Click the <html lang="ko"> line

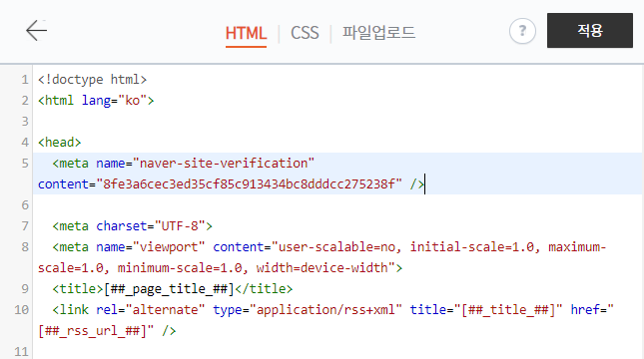[96, 100]
